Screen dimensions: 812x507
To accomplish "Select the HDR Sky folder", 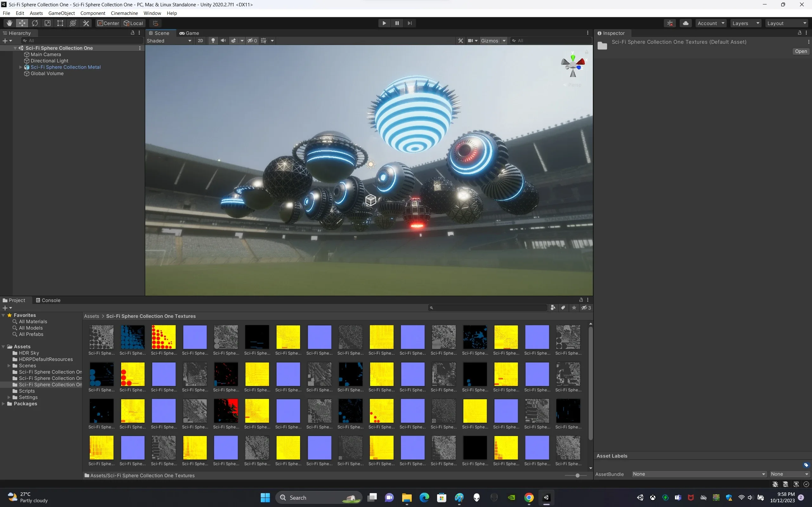I will [x=29, y=353].
